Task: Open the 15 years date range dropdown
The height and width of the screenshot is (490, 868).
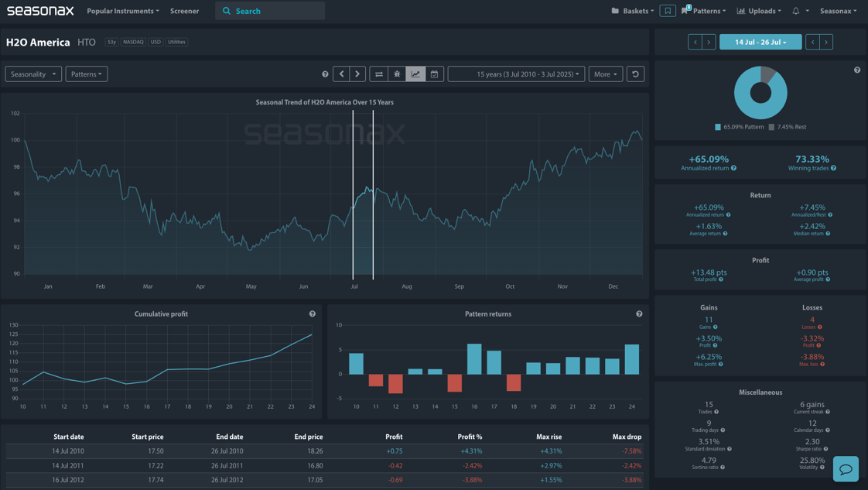Action: point(516,74)
